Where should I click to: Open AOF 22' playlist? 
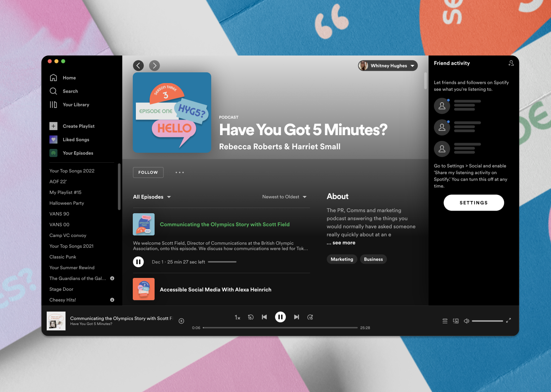point(58,181)
